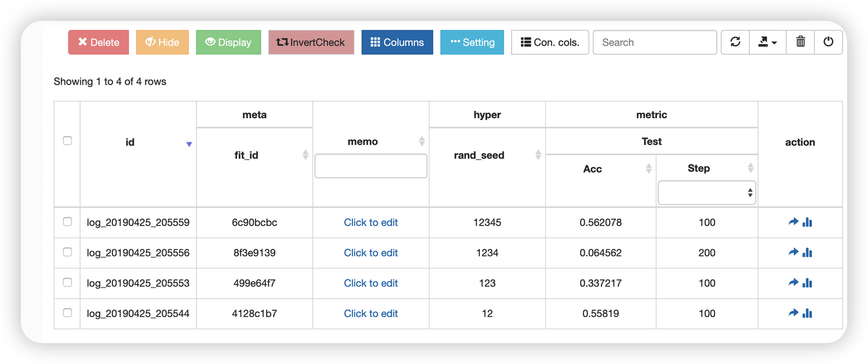This screenshot has width=868, height=364.
Task: Sort by Acc column arrows
Action: (x=648, y=168)
